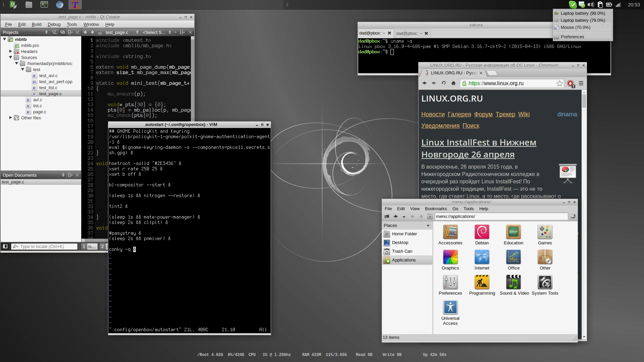This screenshot has height=362, width=644.
Task: Open the Projects view selector dropdown
Action: 25,32
